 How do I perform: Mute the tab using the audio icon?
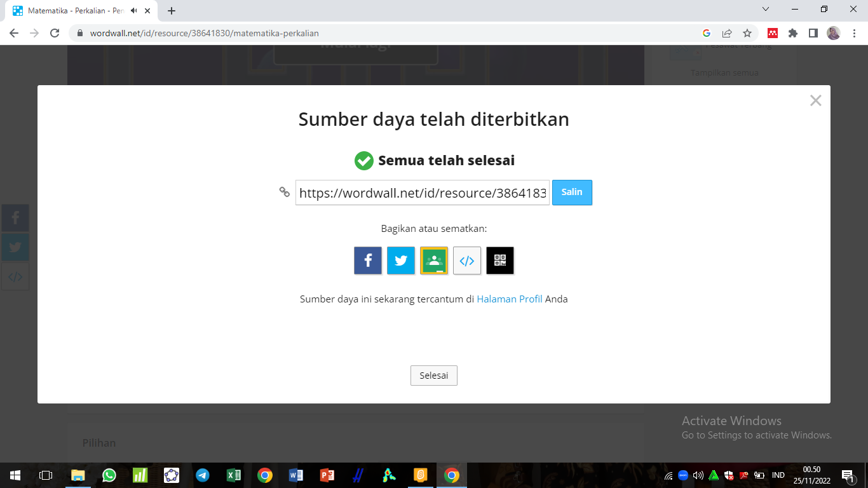pos(133,11)
